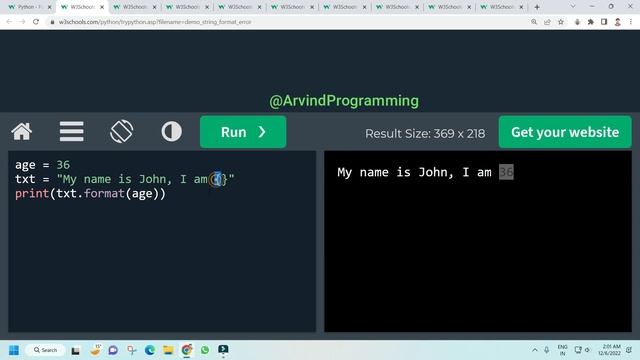Launch Microsoft Edge from the taskbar
The image size is (640, 360).
150,350
